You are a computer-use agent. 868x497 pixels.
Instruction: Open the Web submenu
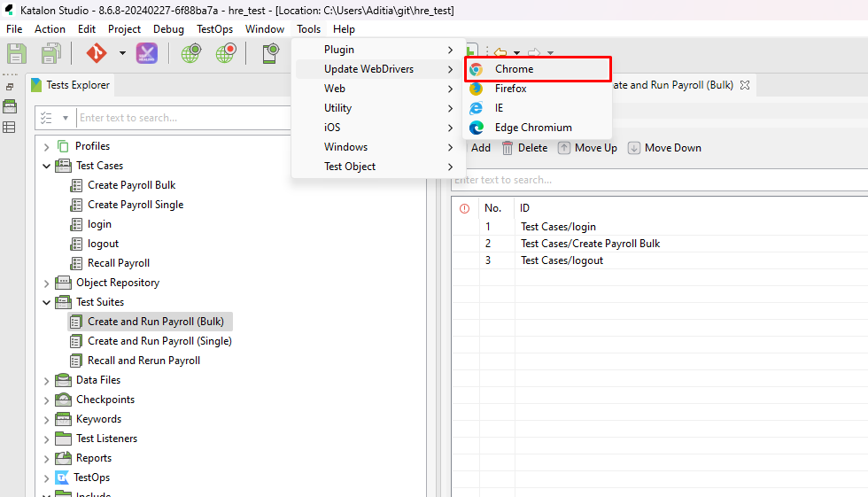pos(377,89)
